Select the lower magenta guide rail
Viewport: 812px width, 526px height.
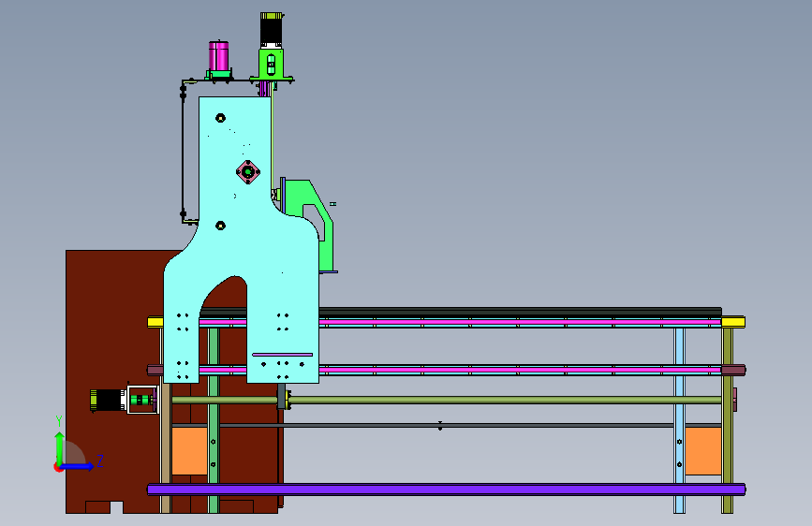click(518, 371)
